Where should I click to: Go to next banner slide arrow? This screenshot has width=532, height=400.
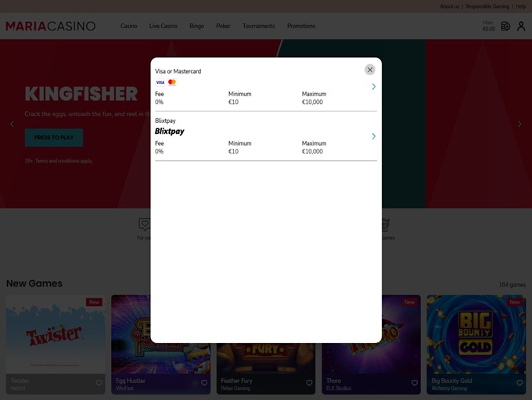point(519,124)
